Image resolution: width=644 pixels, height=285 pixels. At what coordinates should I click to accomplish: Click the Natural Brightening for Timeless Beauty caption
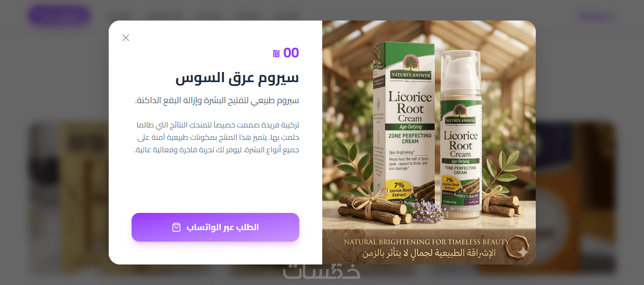[426, 242]
